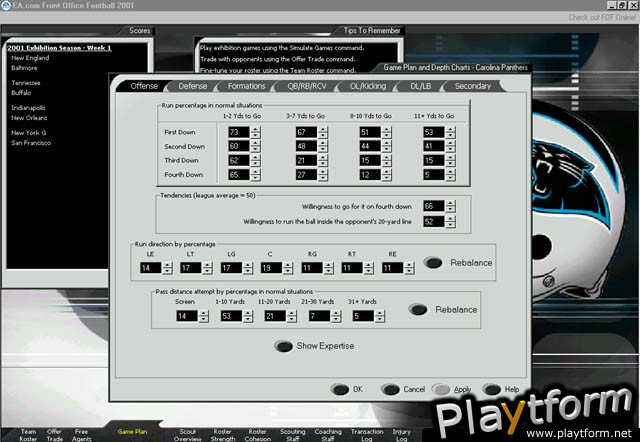Click San Francisco in Scores panel
The image size is (640, 442).
click(x=31, y=143)
